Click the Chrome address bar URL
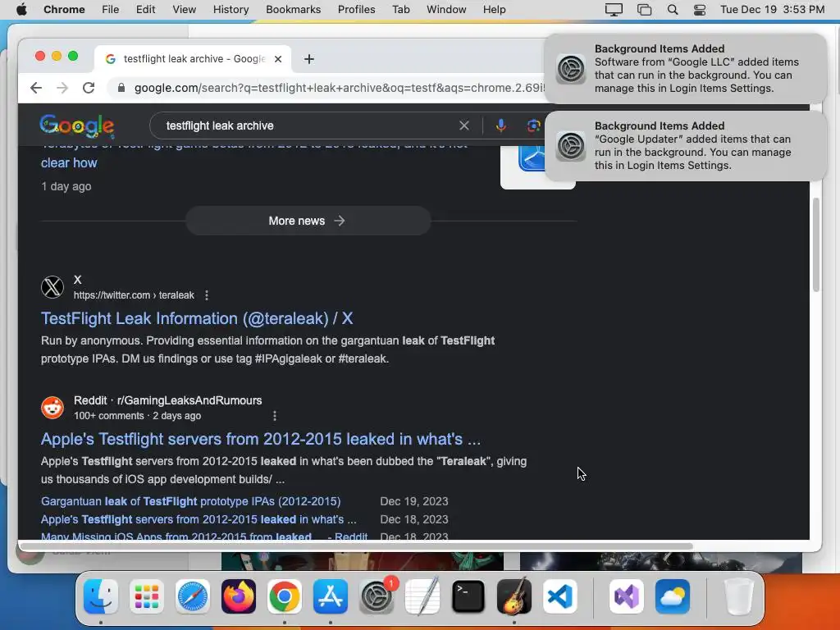This screenshot has width=840, height=630. point(340,88)
